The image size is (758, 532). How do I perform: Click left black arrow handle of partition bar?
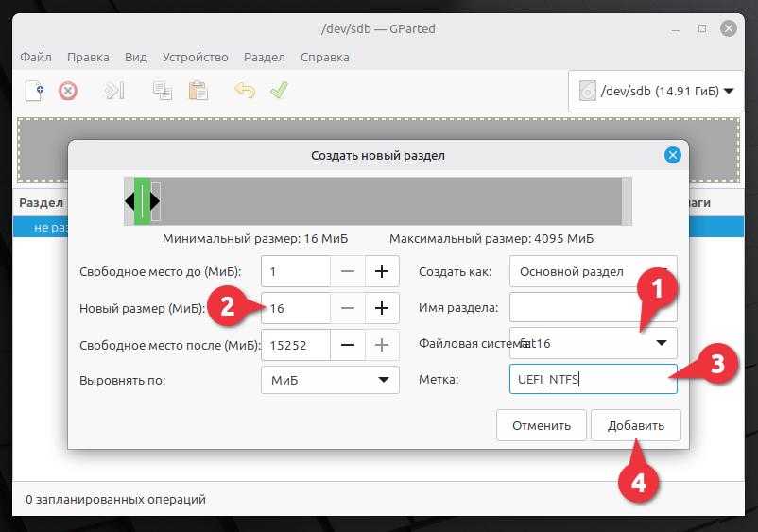click(129, 201)
